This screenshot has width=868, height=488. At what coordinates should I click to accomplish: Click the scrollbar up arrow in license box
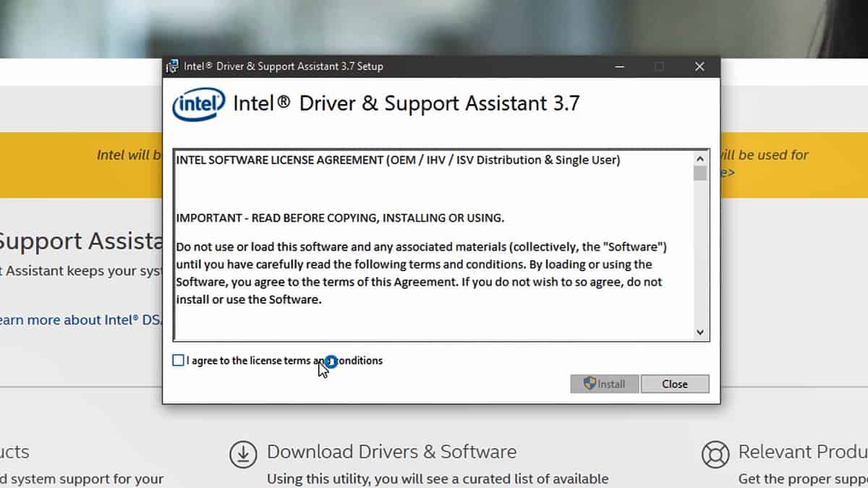(699, 158)
